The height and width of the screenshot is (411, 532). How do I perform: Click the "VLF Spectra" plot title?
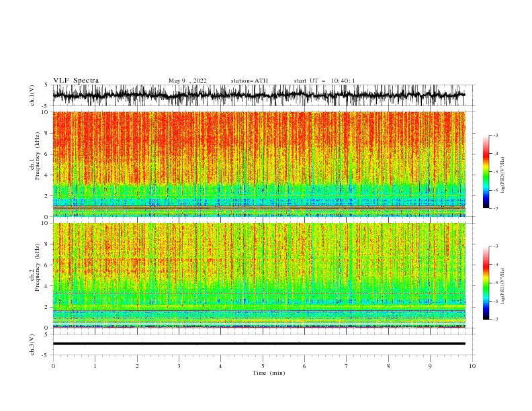76,81
